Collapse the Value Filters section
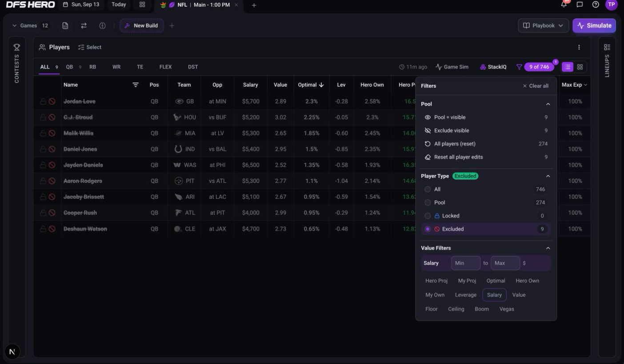Screen dimensions: 624x364 548,248
